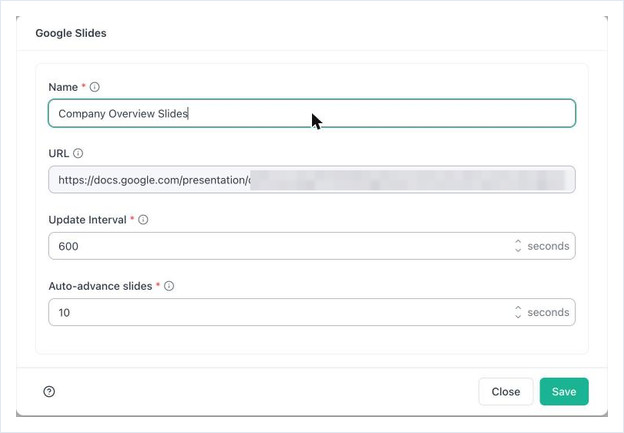Open the help question mark icon
Image resolution: width=624 pixels, height=433 pixels.
coord(49,392)
